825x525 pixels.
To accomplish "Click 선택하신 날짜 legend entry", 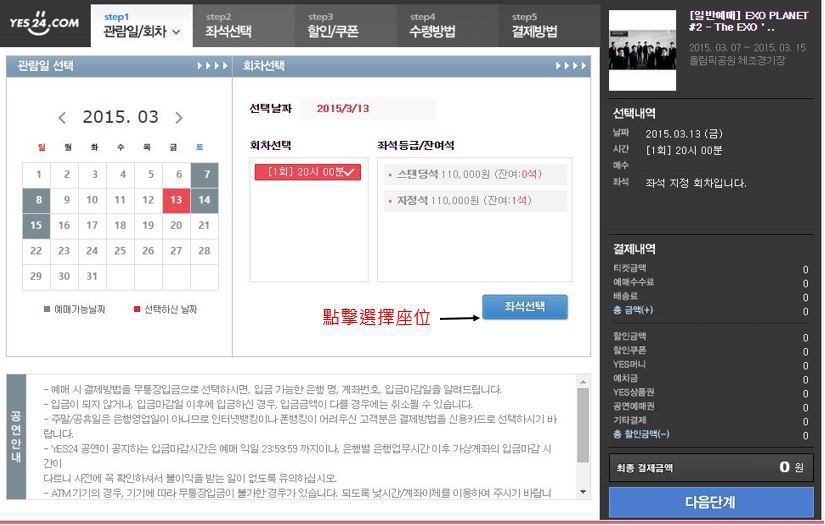I will 166,309.
